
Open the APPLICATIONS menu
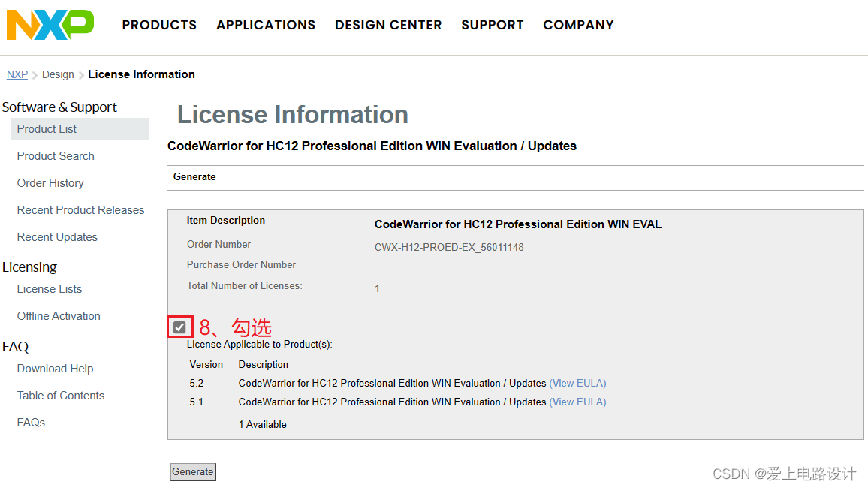[x=266, y=25]
